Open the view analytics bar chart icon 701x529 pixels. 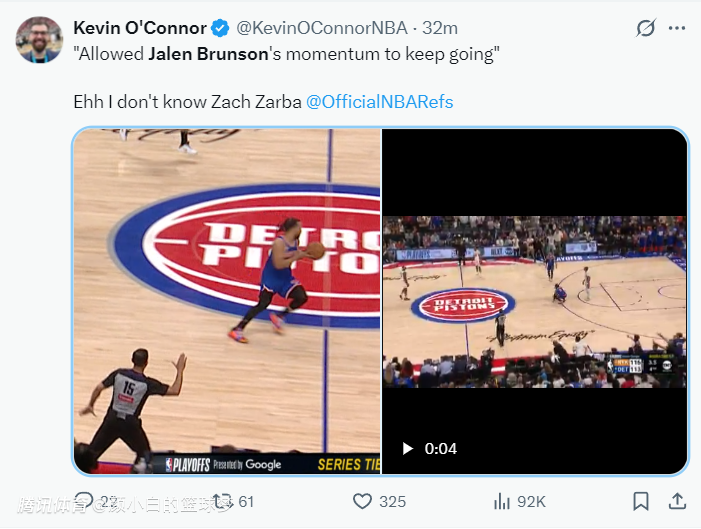(x=503, y=501)
